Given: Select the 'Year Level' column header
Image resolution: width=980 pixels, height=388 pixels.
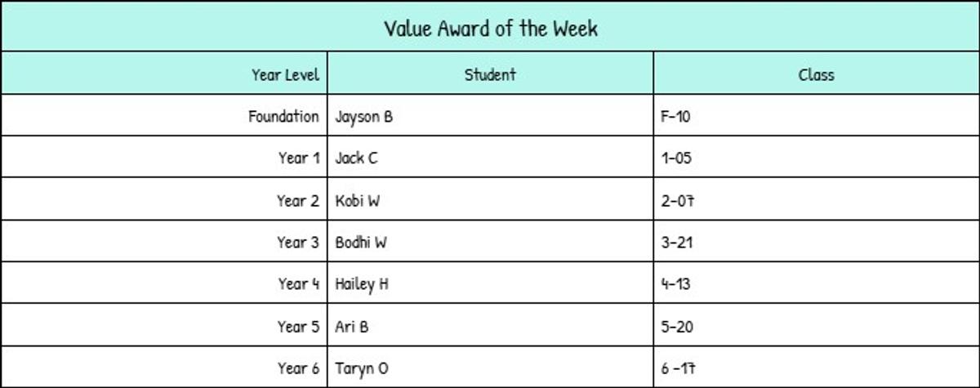Looking at the screenshot, I should [x=285, y=75].
